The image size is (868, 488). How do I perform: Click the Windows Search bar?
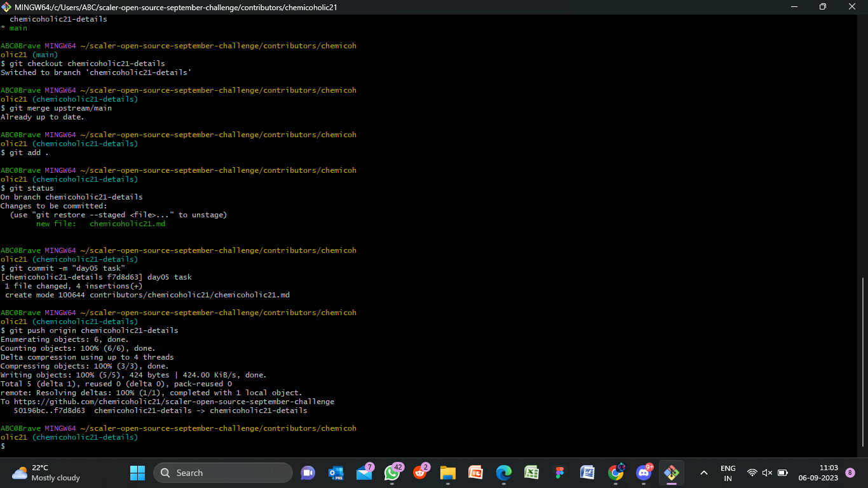tap(222, 473)
